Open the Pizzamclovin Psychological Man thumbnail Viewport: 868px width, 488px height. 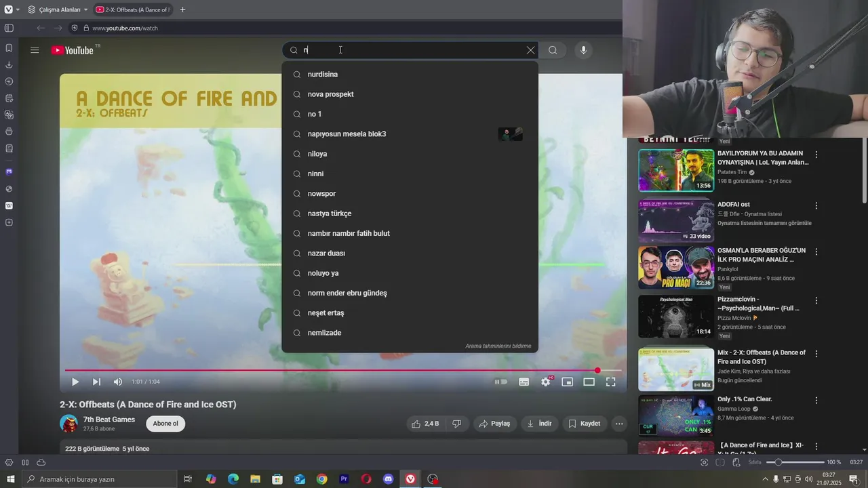click(676, 316)
